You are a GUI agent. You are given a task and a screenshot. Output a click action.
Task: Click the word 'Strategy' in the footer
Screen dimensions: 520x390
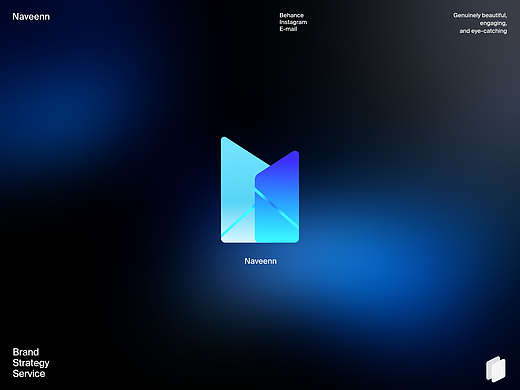click(31, 363)
